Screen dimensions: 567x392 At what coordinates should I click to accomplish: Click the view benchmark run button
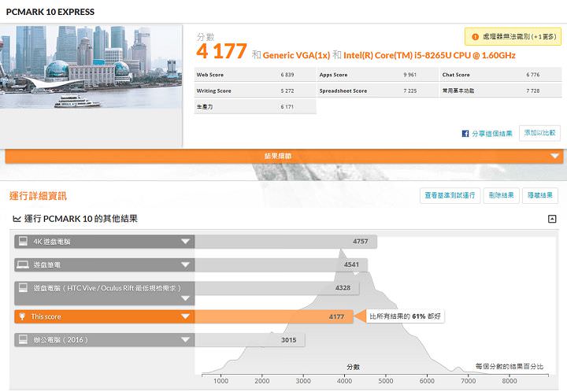450,195
